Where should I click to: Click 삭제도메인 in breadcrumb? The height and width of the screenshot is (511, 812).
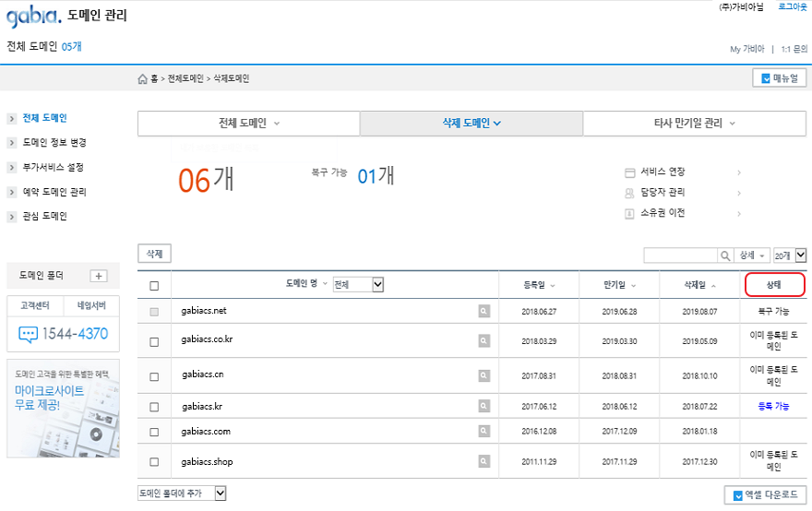tap(232, 78)
